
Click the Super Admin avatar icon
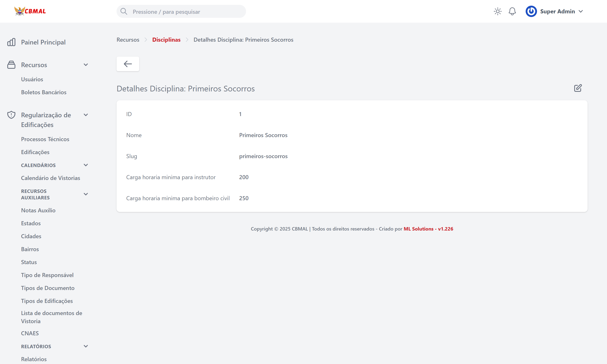(531, 11)
